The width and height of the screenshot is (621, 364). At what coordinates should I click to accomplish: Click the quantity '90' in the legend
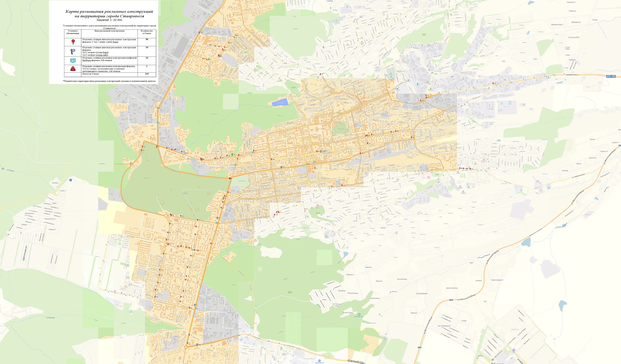pyautogui.click(x=147, y=39)
